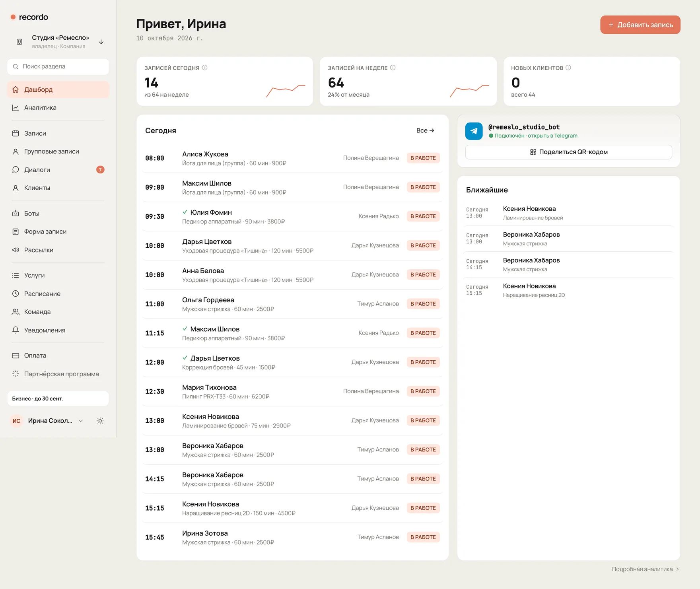Click Поделиться QR-кодом button

click(x=568, y=152)
